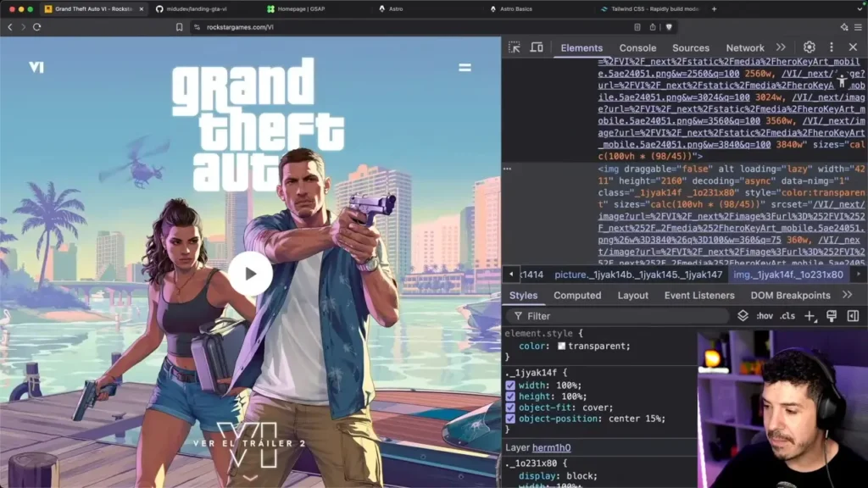The height and width of the screenshot is (488, 868).
Task: Show more sidebar tabs chevron
Action: click(847, 296)
